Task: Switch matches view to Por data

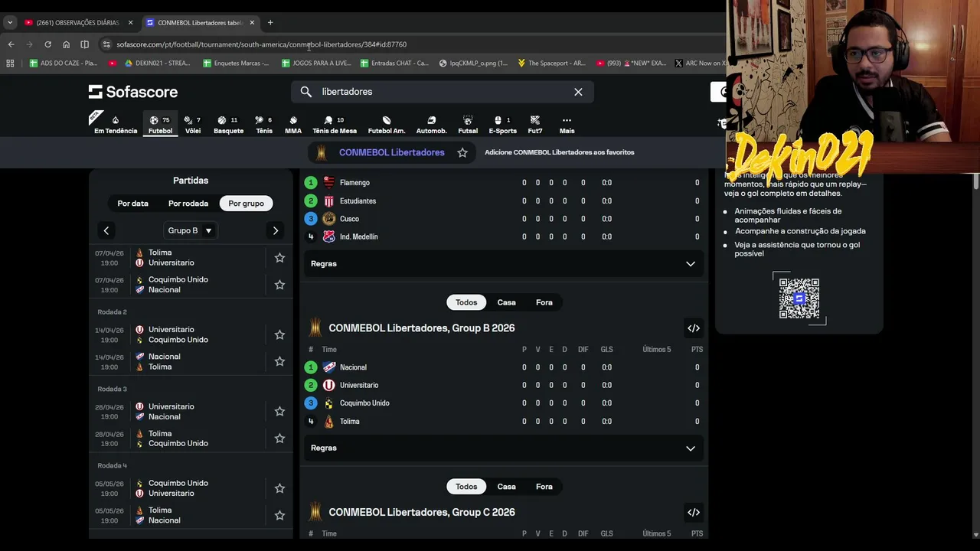Action: (132, 204)
